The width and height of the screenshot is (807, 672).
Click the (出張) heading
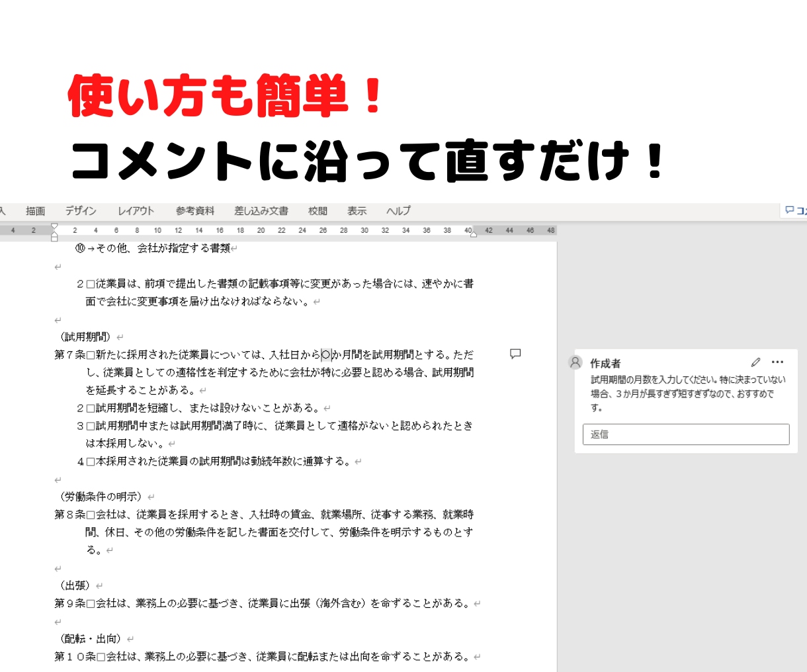click(75, 585)
